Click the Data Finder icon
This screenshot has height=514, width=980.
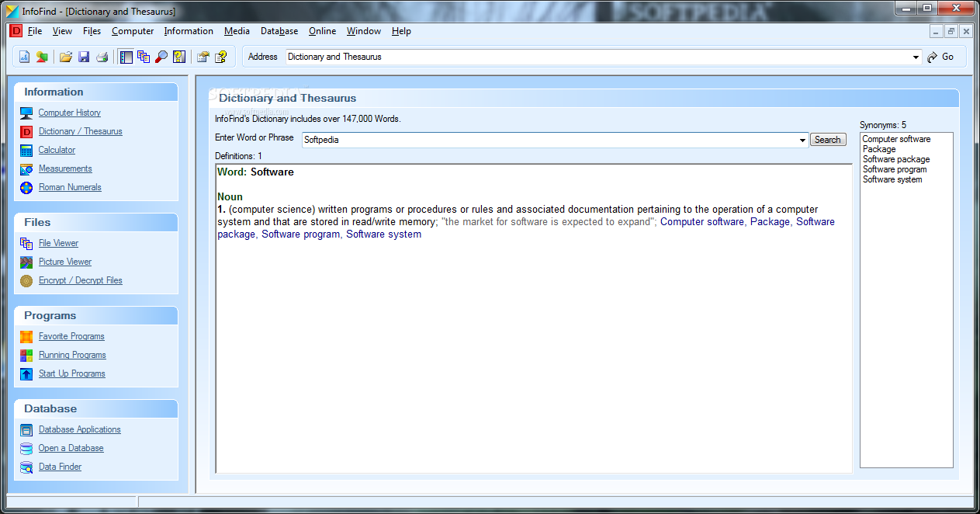pyautogui.click(x=26, y=467)
